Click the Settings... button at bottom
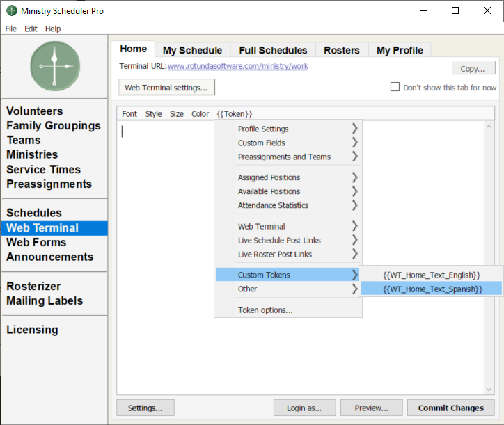The image size is (504, 425). (145, 408)
